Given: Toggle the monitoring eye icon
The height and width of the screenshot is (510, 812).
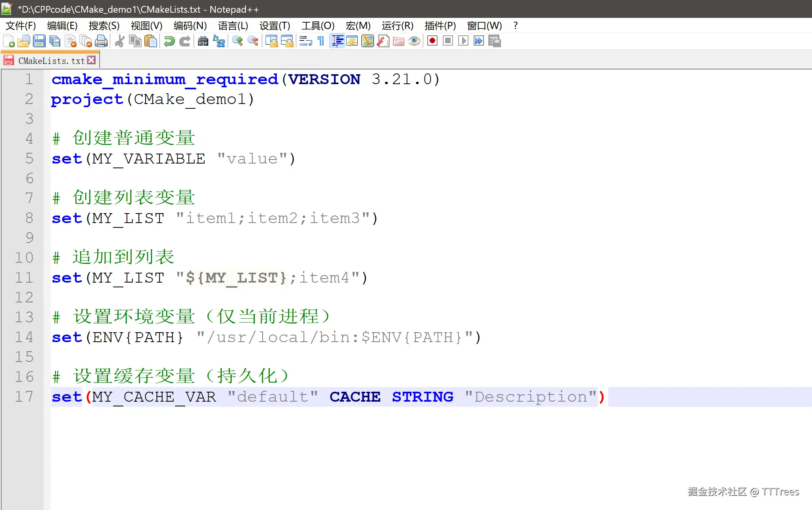Looking at the screenshot, I should pyautogui.click(x=414, y=41).
